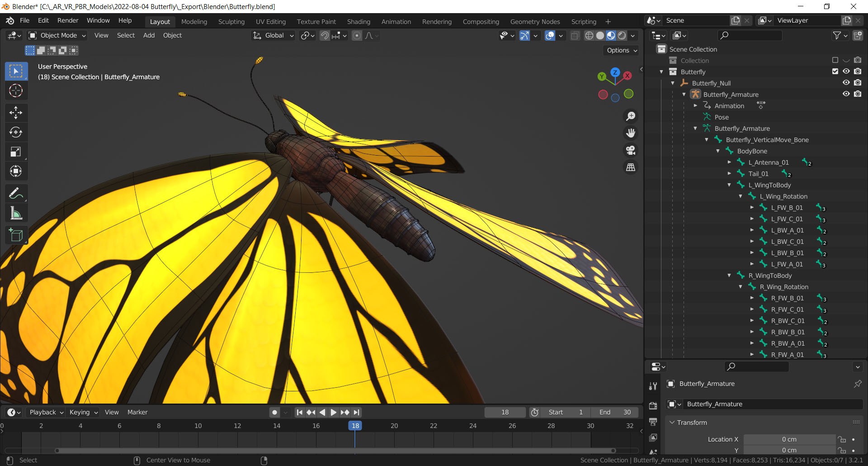The height and width of the screenshot is (466, 868).
Task: Click the Location X value field
Action: click(x=789, y=439)
